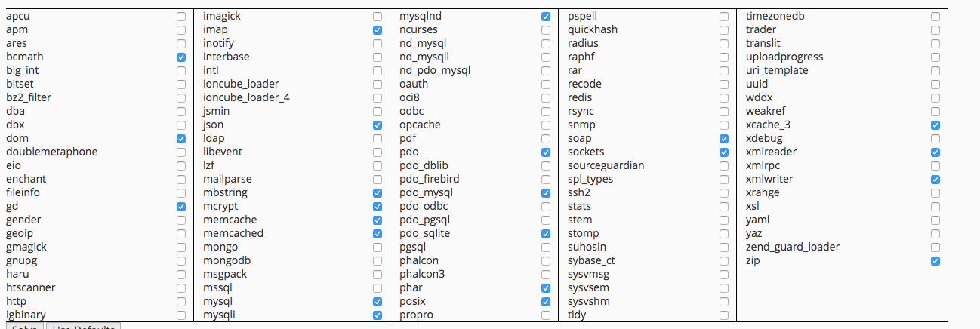The height and width of the screenshot is (329, 980).
Task: Uncheck the mysqli extension checkbox
Action: tap(378, 315)
